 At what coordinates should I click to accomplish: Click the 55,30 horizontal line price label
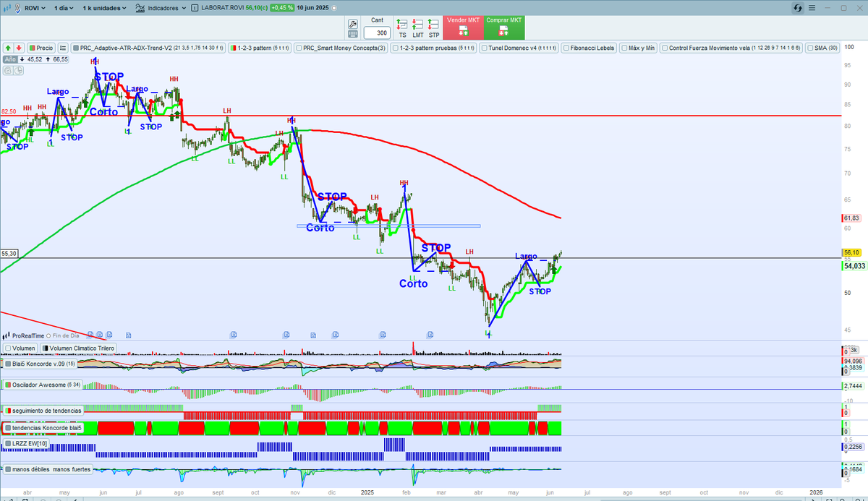click(9, 254)
